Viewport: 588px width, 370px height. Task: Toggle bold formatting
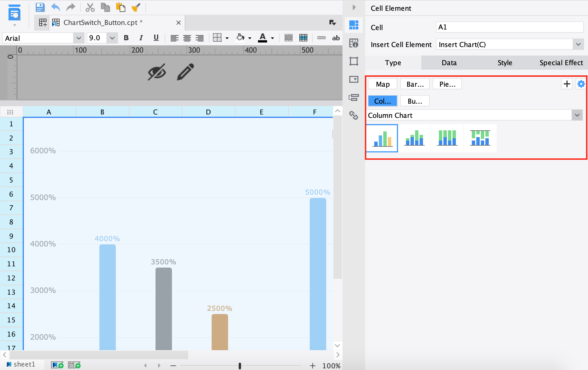point(126,38)
